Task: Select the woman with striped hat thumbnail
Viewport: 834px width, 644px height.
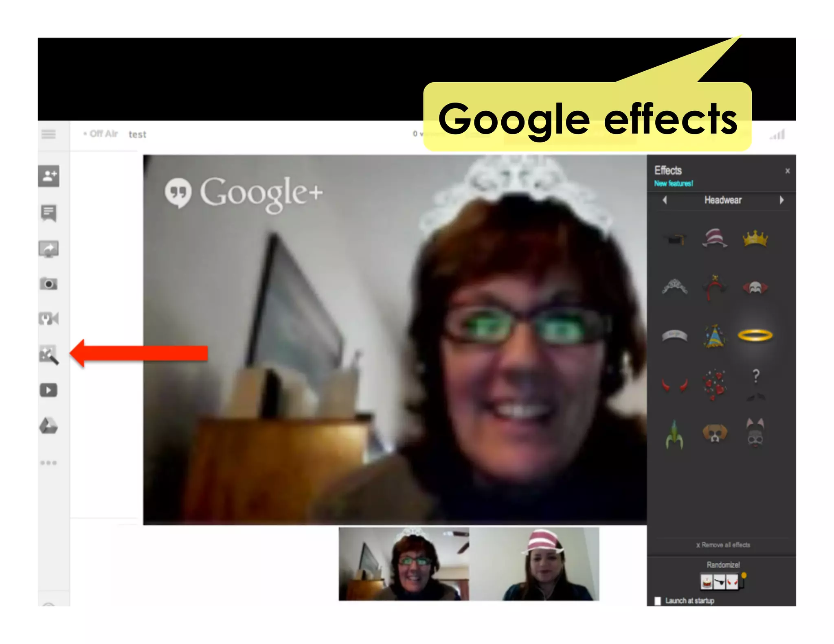Action: [x=534, y=564]
